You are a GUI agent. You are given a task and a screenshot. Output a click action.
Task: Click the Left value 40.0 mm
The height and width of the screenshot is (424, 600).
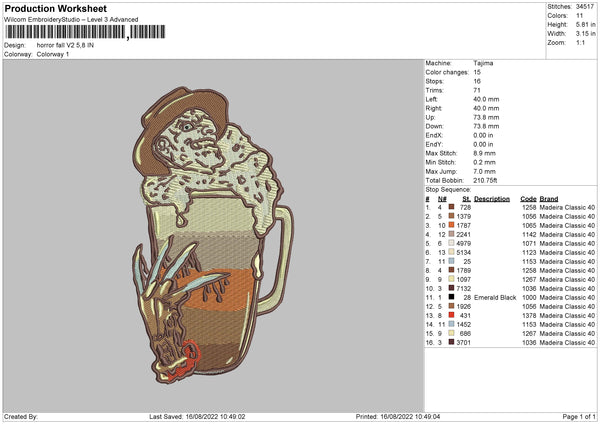486,99
